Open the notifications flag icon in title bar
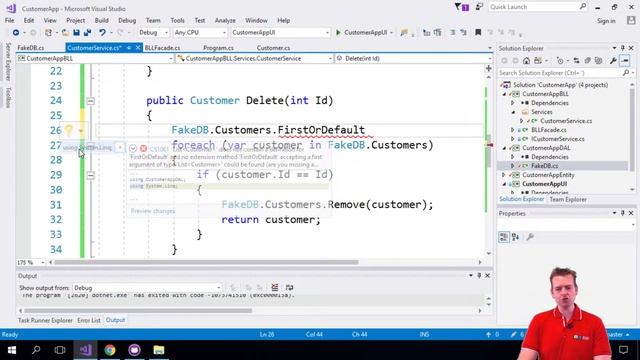Image resolution: width=640 pixels, height=360 pixels. (x=462, y=7)
